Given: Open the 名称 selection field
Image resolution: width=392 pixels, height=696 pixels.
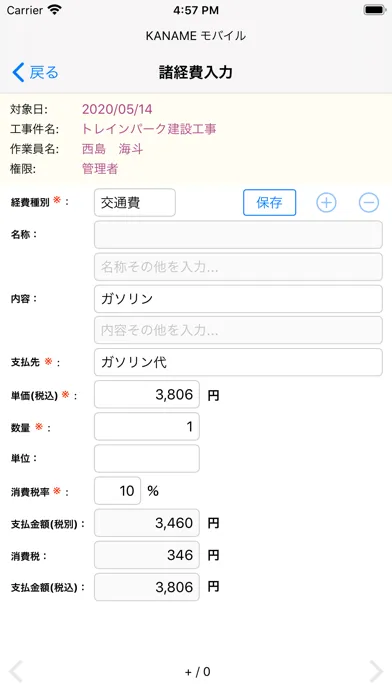Looking at the screenshot, I should tap(238, 235).
